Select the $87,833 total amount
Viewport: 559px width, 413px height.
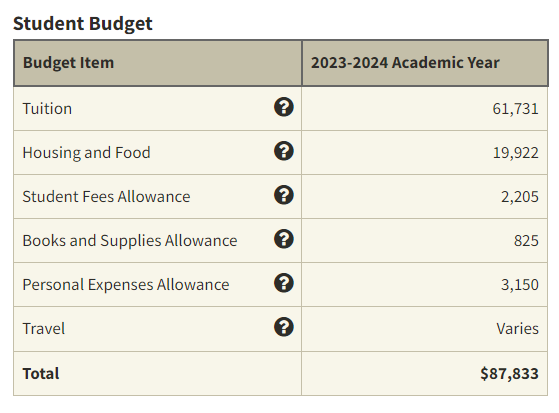[509, 373]
